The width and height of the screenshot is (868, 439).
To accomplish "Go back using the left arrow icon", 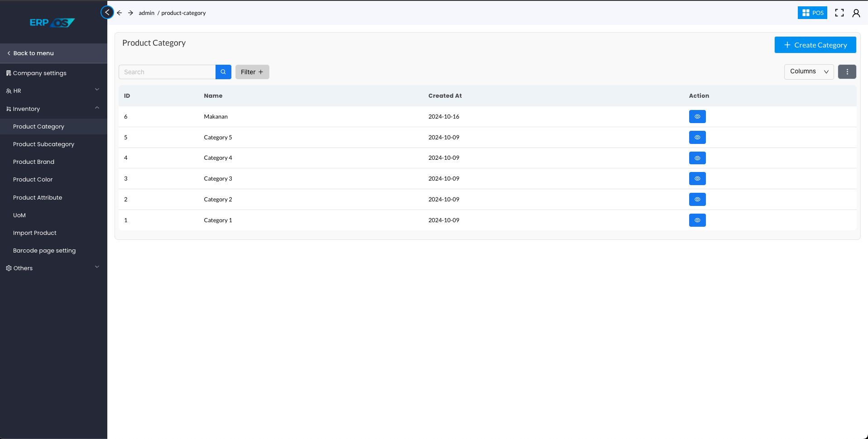I will click(119, 13).
